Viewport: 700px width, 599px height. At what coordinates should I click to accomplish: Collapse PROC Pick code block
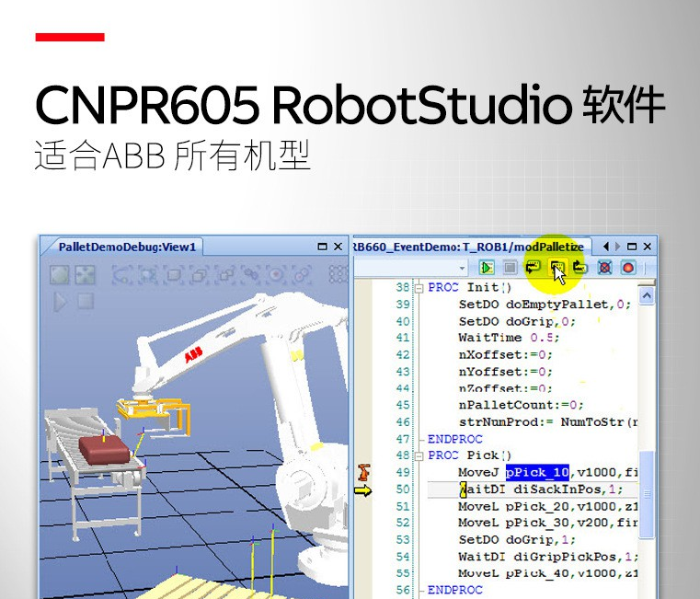419,456
